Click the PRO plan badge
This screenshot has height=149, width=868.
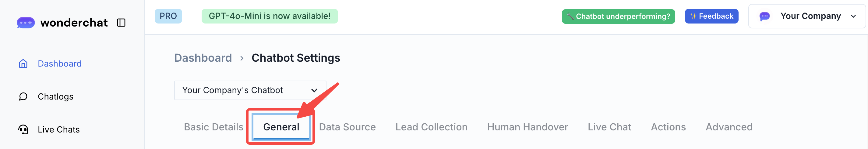(168, 16)
